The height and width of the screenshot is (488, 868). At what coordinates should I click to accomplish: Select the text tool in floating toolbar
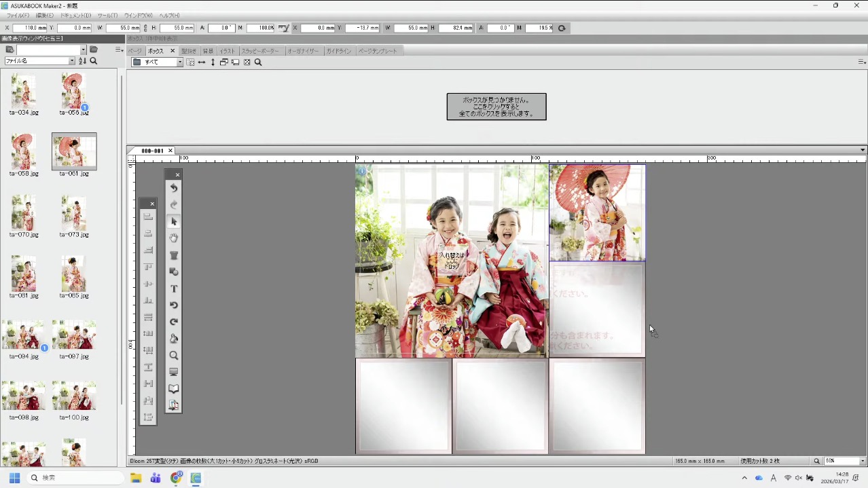click(x=174, y=288)
